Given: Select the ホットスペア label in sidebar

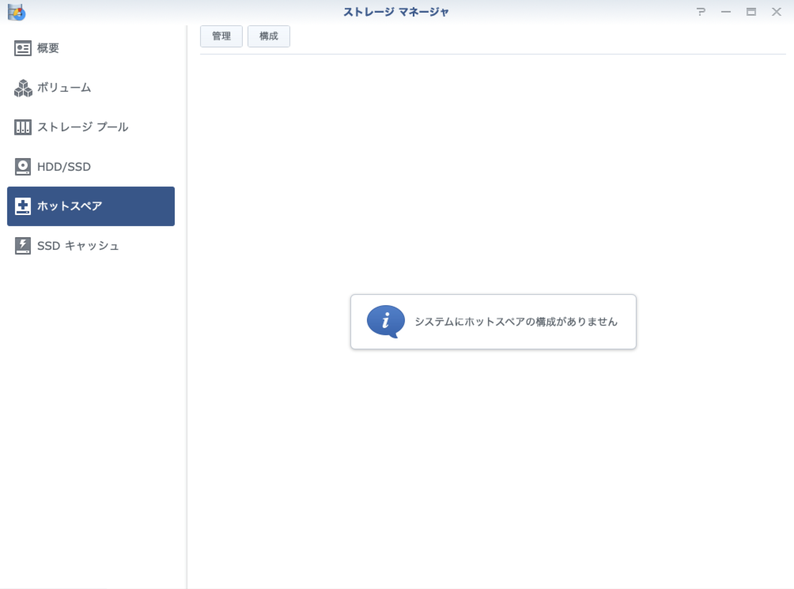Looking at the screenshot, I should coord(70,206).
